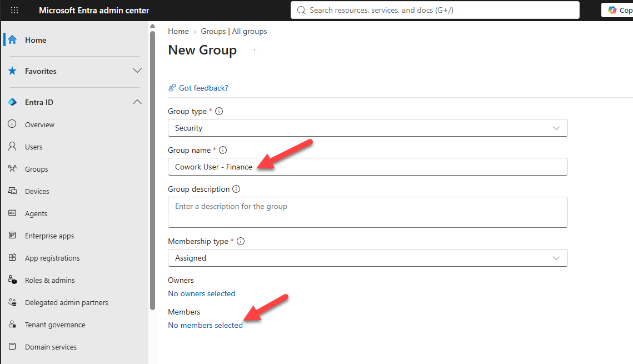Viewport: 633px width, 364px height.
Task: Click the Group description text box
Action: (368, 212)
